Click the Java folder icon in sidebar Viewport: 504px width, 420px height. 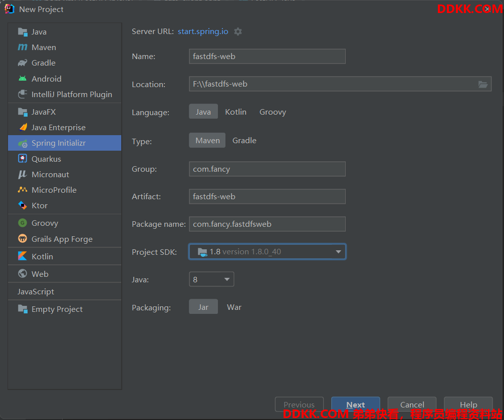pyautogui.click(x=23, y=32)
